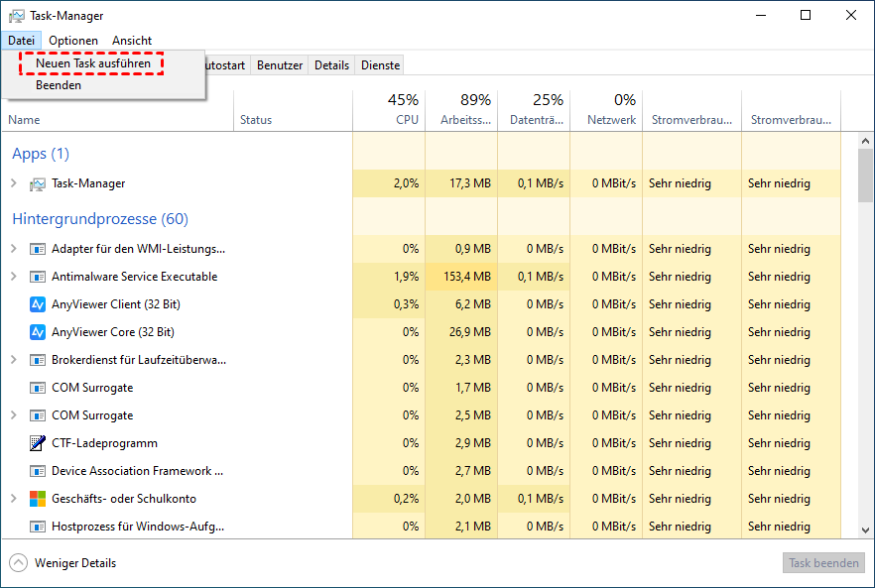Expand the Antimalware Service Executable row

point(14,277)
